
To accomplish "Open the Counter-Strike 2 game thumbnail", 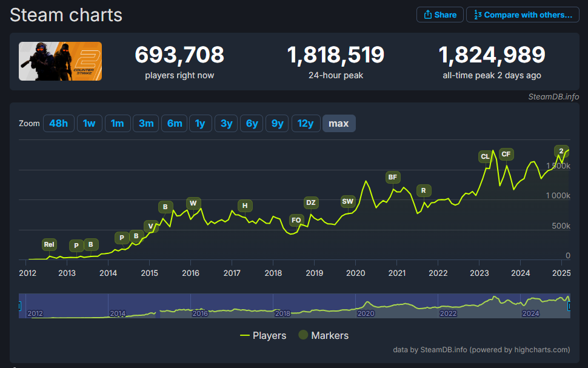I will (61, 61).
